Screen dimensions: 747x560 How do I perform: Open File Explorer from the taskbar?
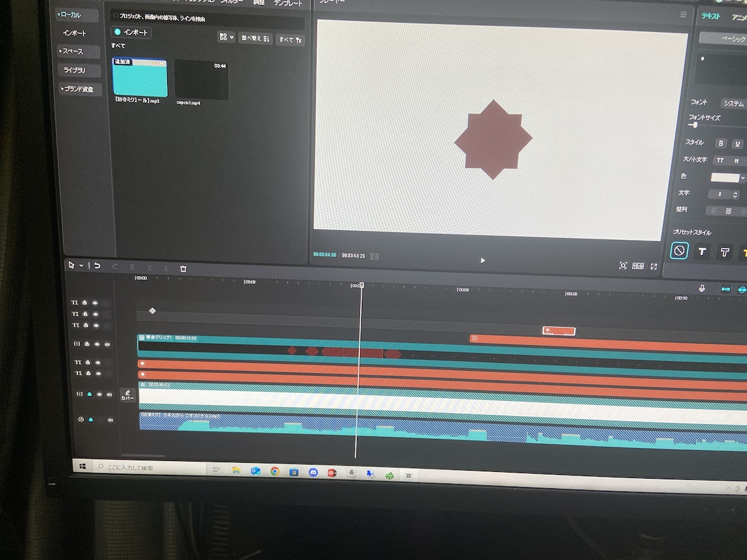pyautogui.click(x=236, y=471)
